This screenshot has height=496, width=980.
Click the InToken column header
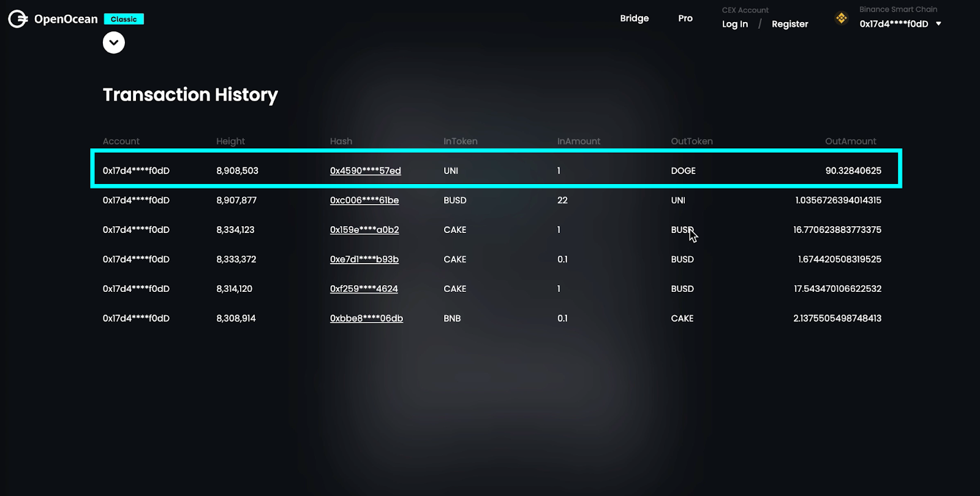(461, 141)
